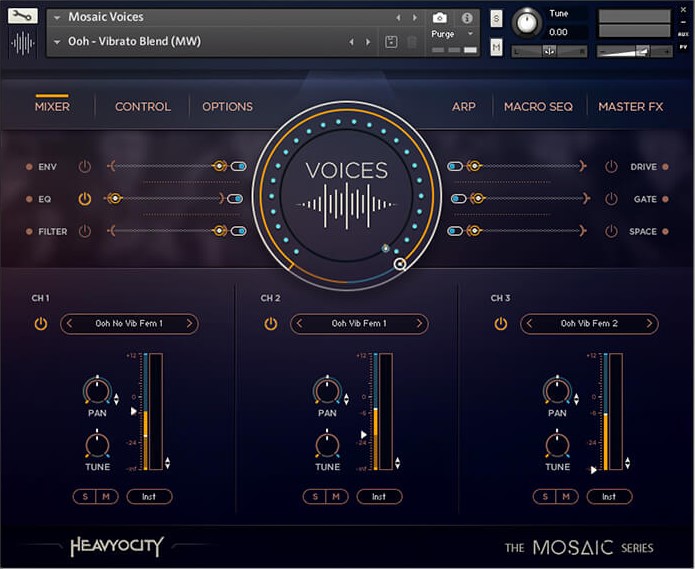The width and height of the screenshot is (695, 569).
Task: Toggle the ENV power button
Action: coord(85,167)
